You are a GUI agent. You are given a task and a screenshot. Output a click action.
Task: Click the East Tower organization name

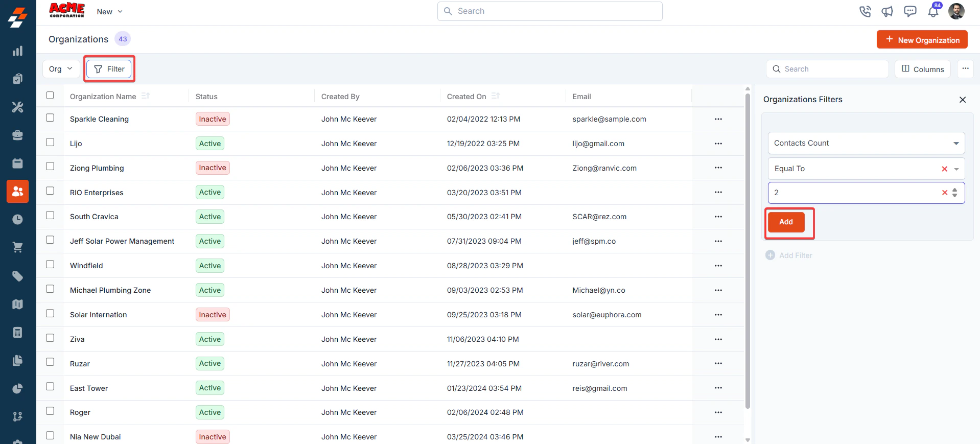[x=89, y=388]
